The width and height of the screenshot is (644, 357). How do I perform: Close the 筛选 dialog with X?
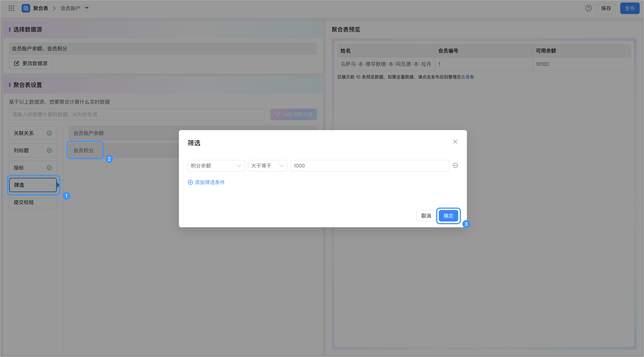pyautogui.click(x=455, y=142)
